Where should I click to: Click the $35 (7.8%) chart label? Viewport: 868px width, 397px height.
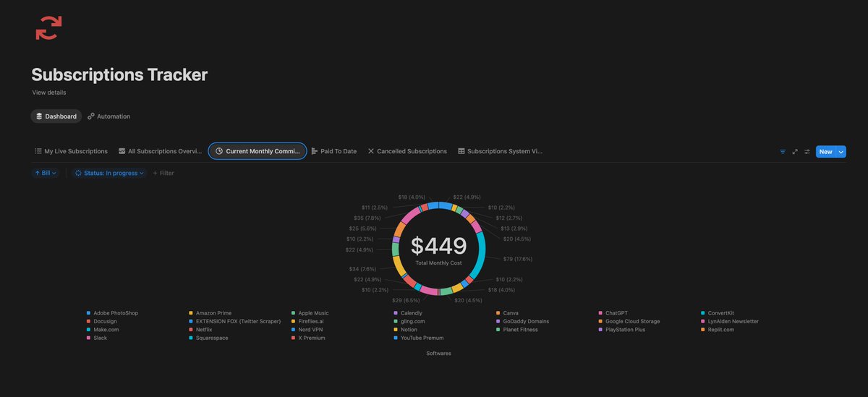367,218
